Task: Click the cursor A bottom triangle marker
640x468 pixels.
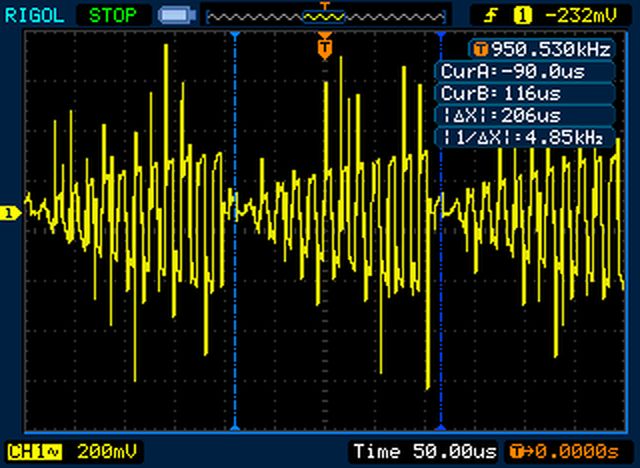Action: [x=235, y=427]
